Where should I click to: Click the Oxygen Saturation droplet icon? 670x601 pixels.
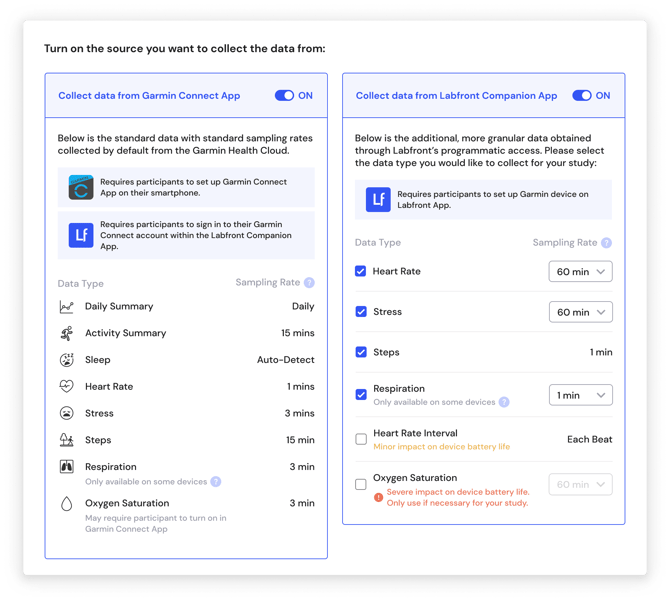point(66,505)
